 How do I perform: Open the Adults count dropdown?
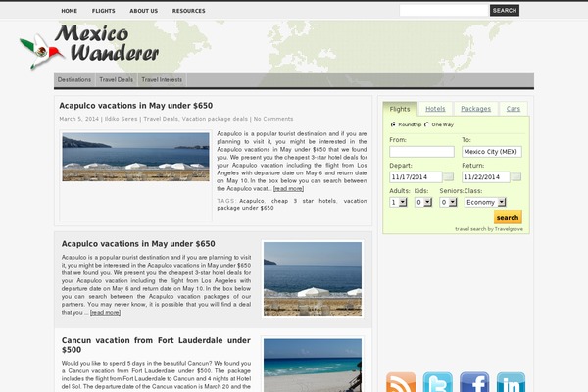[398, 203]
